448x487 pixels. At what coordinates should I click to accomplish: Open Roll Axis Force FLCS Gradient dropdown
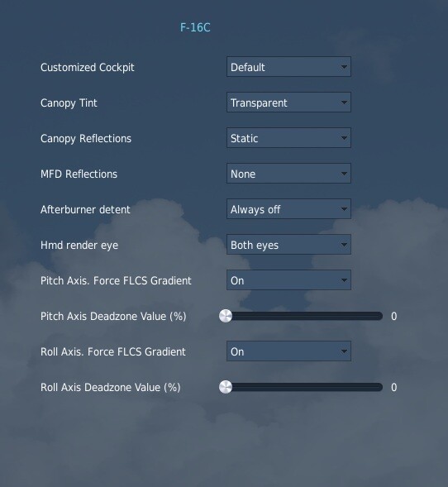[288, 351]
